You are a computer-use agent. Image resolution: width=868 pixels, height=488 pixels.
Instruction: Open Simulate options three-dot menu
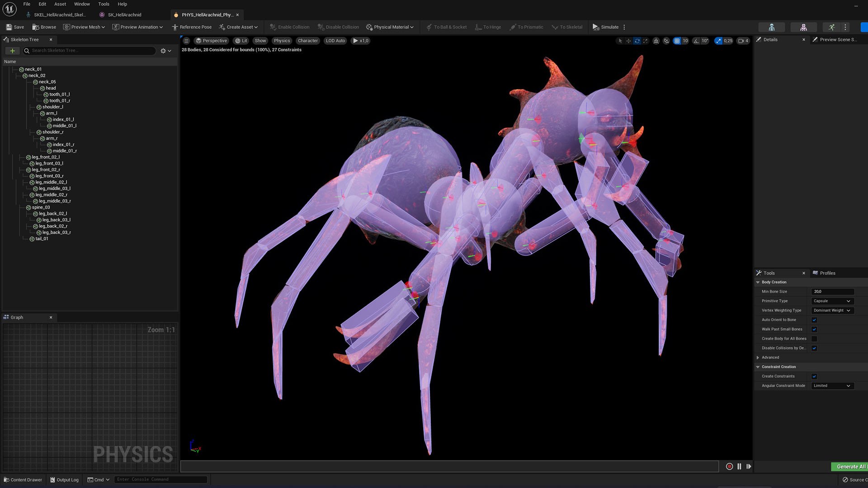(624, 27)
